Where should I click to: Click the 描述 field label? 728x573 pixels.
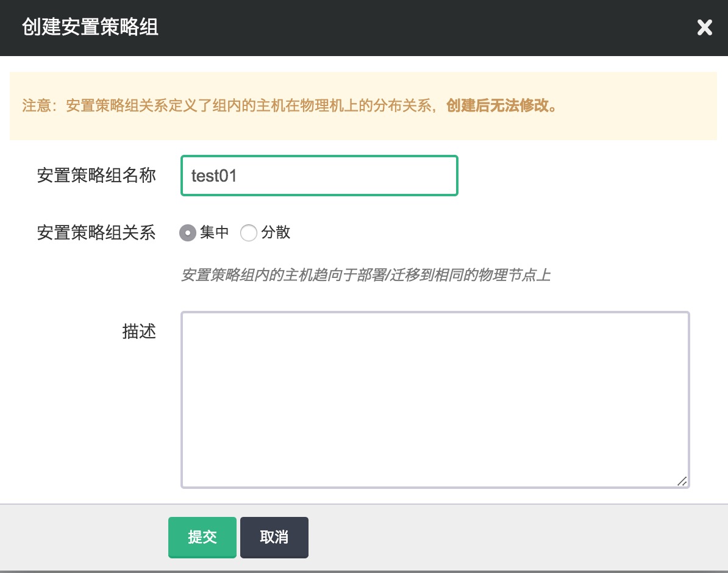(x=139, y=332)
